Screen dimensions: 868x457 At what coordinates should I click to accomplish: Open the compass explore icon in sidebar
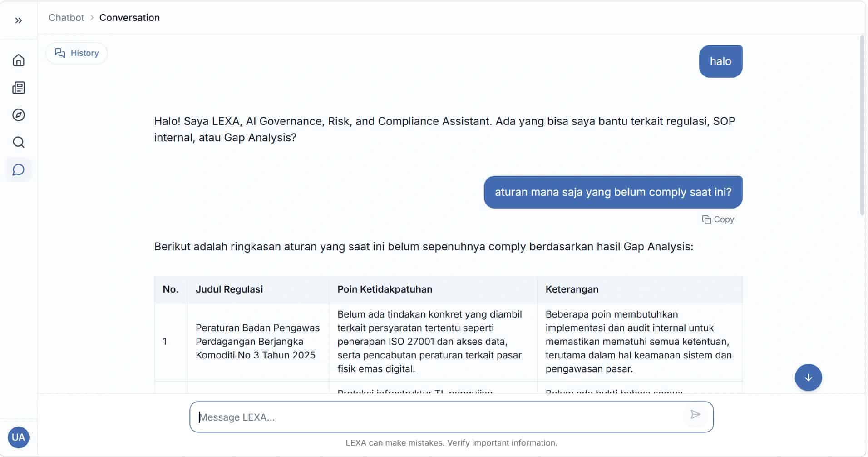click(19, 115)
